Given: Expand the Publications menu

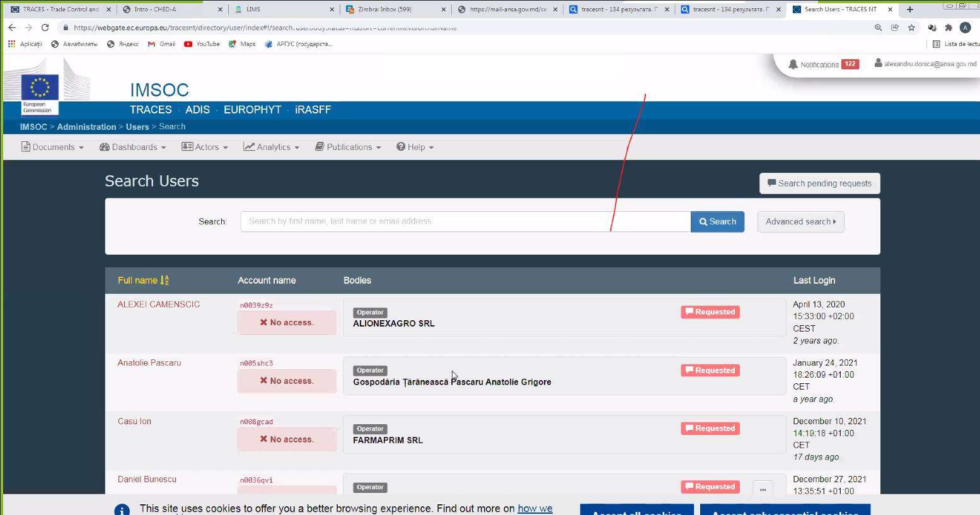Looking at the screenshot, I should [x=349, y=147].
